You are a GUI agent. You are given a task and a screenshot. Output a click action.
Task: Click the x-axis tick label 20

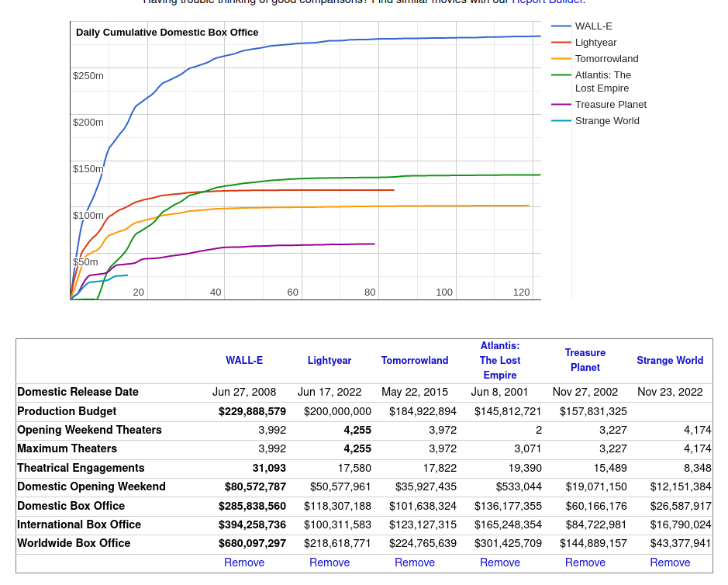138,292
